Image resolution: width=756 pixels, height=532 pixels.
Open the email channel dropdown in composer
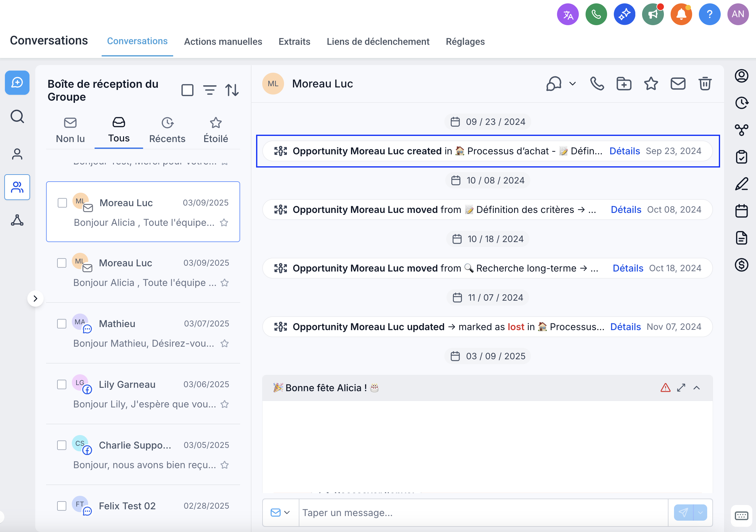(280, 512)
